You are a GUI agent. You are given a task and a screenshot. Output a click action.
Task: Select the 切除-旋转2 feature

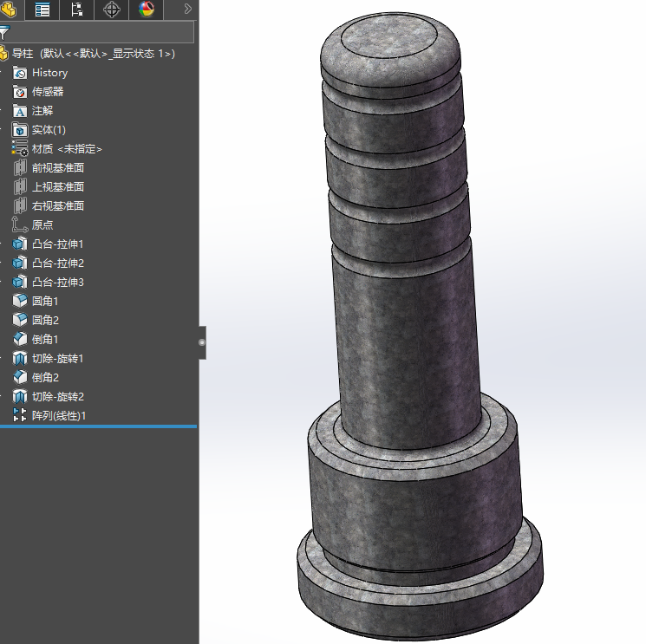pos(58,396)
